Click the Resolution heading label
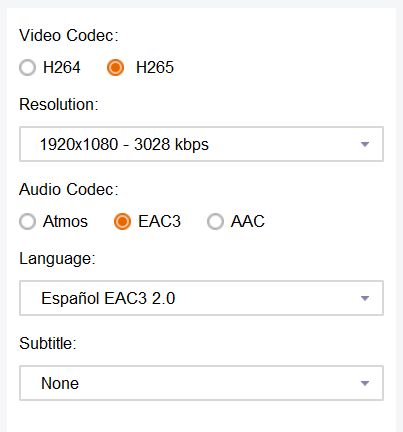Image resolution: width=403 pixels, height=432 pixels. (59, 104)
